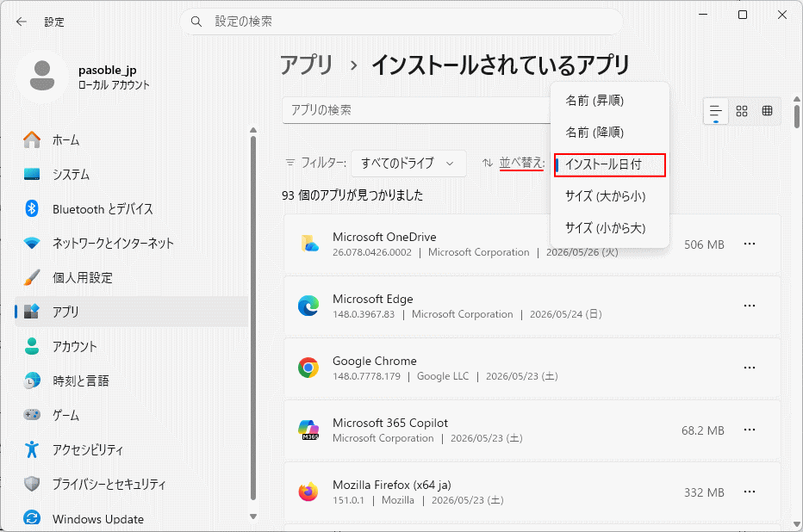Open Windows Update settings

click(132, 518)
